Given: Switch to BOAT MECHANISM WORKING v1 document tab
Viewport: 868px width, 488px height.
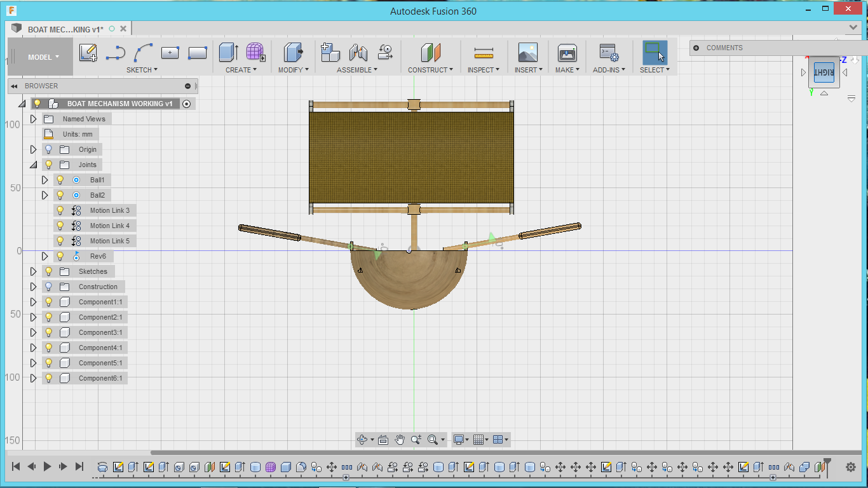Looking at the screenshot, I should [x=65, y=29].
